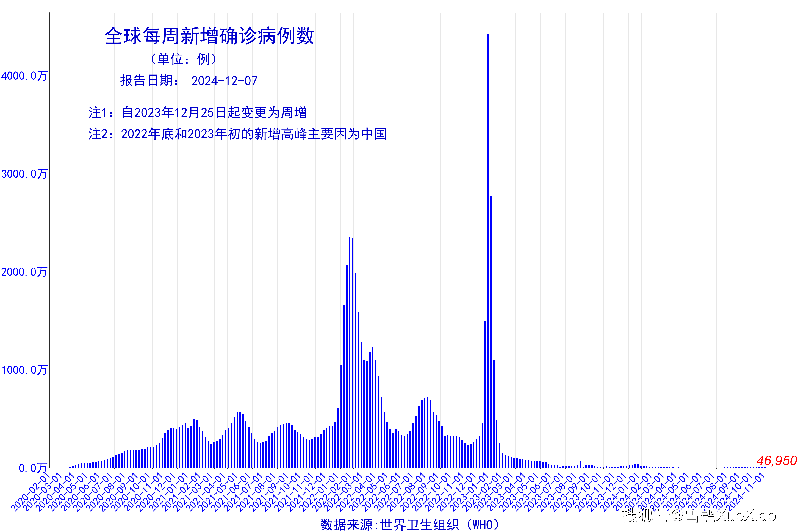Click the chart title 全球每周新增确诊病例数
The image size is (798, 532).
click(x=209, y=36)
